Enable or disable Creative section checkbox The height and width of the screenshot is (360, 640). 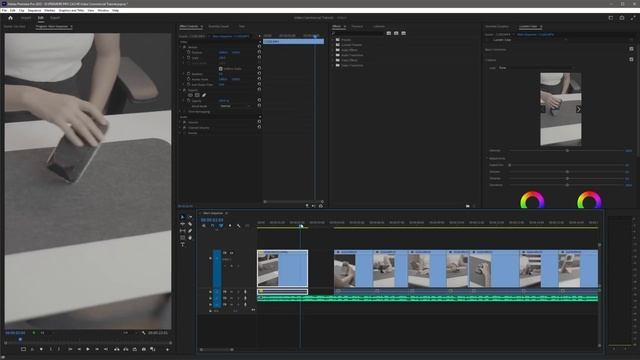pos(631,60)
